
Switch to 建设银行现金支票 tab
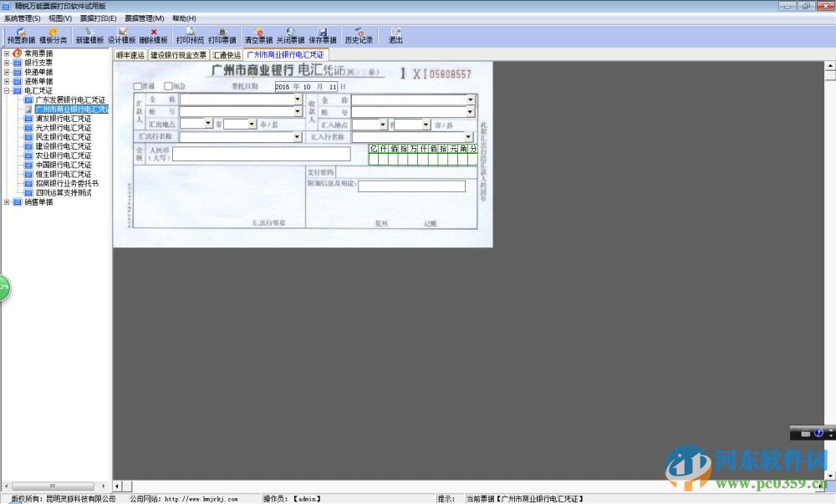[x=178, y=55]
